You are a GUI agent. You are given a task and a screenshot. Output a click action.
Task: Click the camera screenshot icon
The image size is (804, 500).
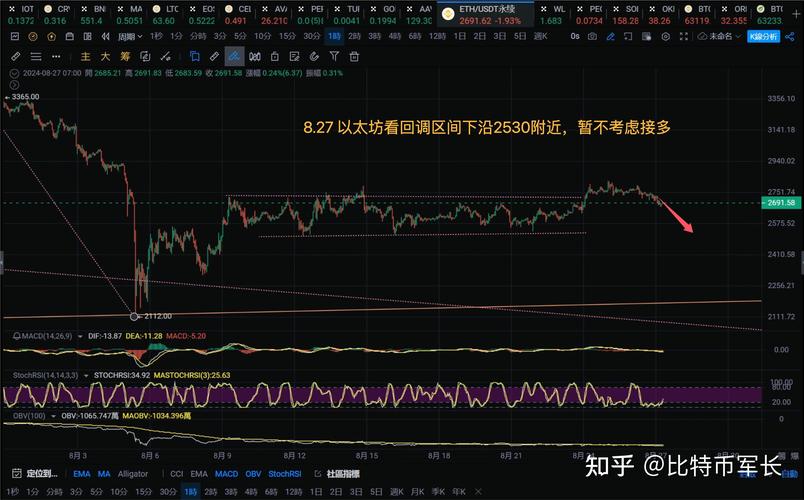click(x=593, y=36)
